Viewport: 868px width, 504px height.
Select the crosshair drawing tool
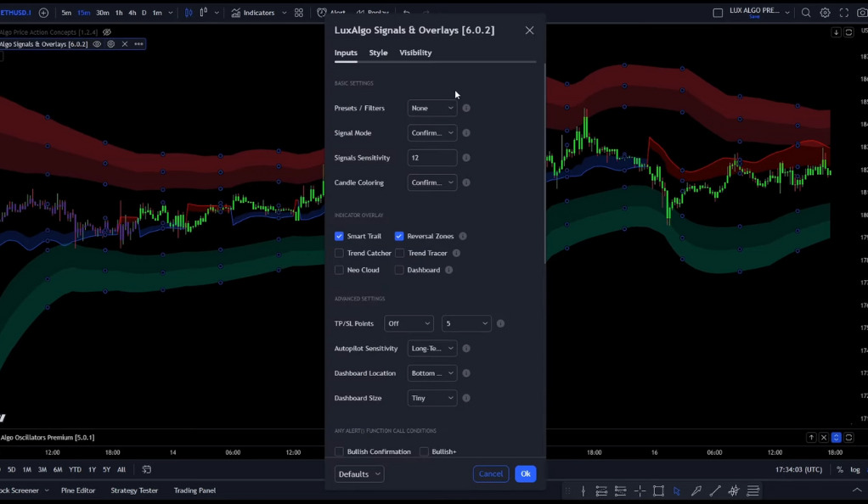[640, 490]
